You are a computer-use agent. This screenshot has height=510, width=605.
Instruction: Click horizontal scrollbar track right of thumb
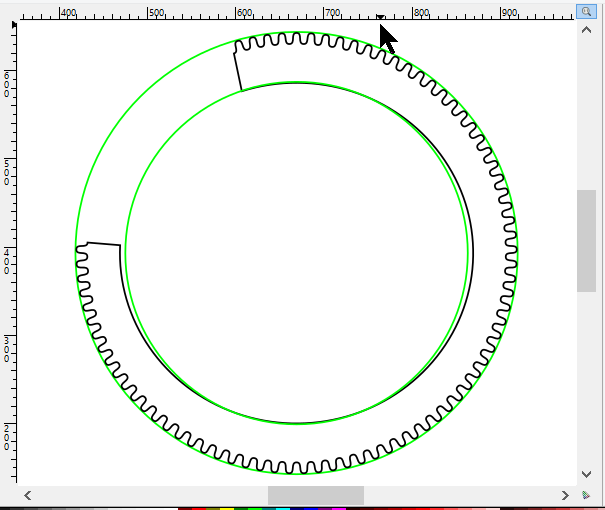450,495
